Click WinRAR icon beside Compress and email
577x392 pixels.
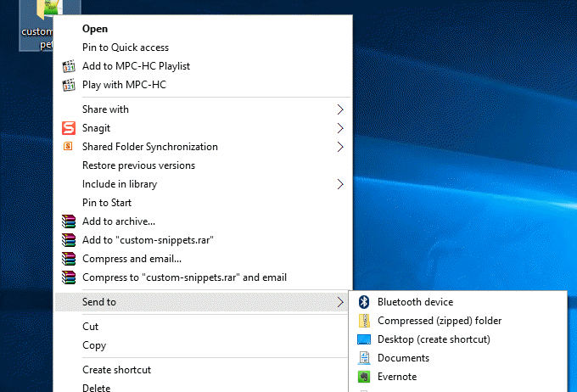(x=69, y=259)
